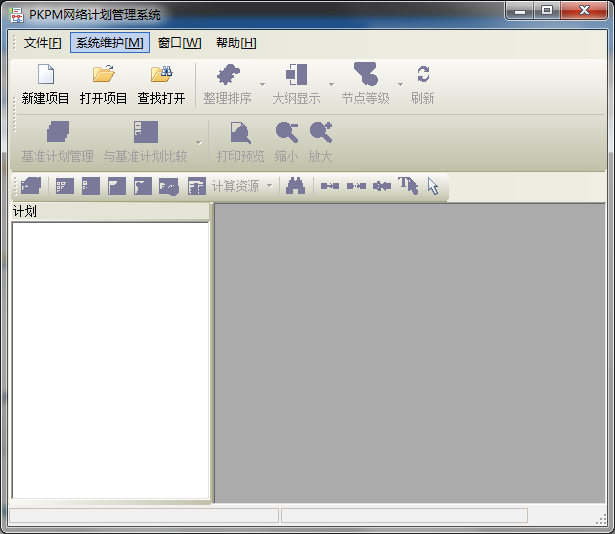Click the 刷新 (Refresh) icon
Screen dimensions: 615x534
point(422,75)
